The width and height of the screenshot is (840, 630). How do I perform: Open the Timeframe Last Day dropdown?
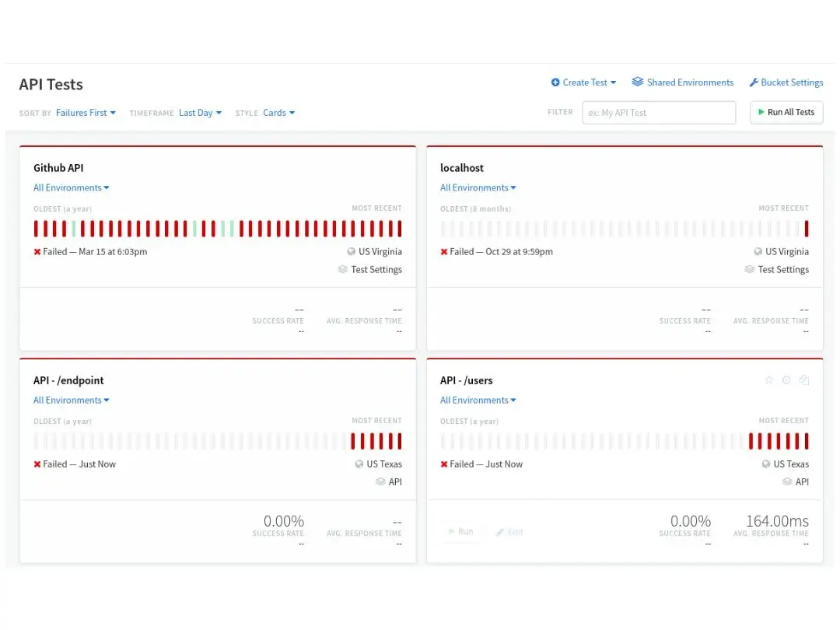pyautogui.click(x=200, y=113)
